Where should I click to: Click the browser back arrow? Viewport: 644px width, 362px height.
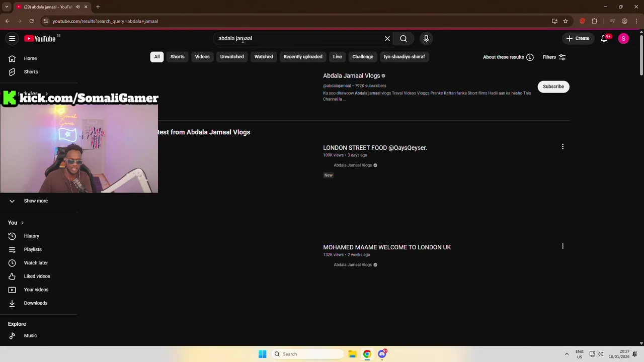7,21
